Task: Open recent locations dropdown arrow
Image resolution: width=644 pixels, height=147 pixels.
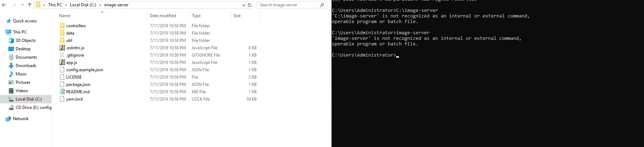Action: coord(22,5)
